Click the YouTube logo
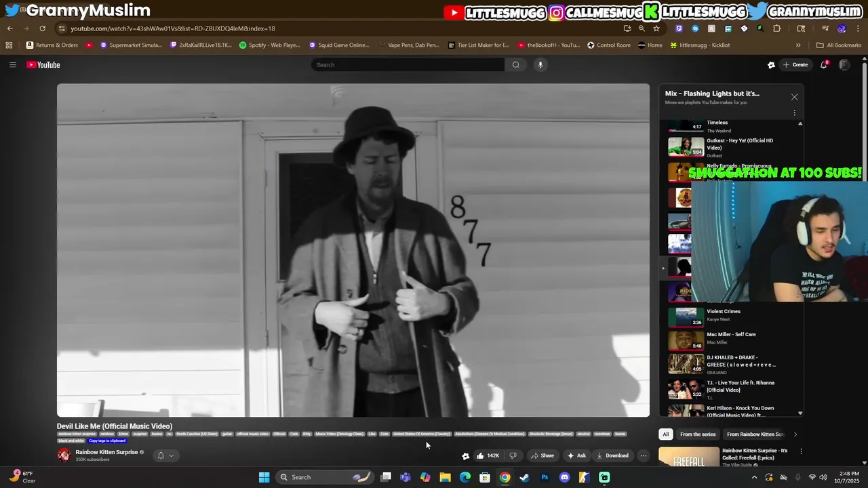This screenshot has width=868, height=488. (x=43, y=65)
